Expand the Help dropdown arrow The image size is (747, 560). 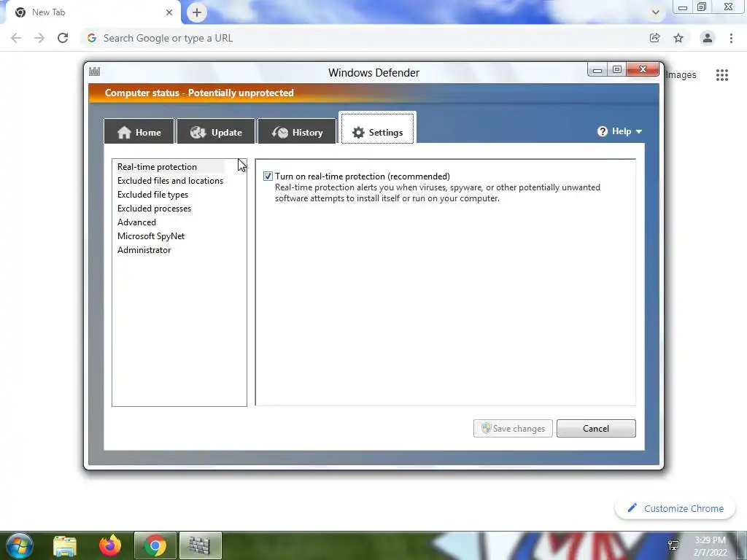coord(639,131)
